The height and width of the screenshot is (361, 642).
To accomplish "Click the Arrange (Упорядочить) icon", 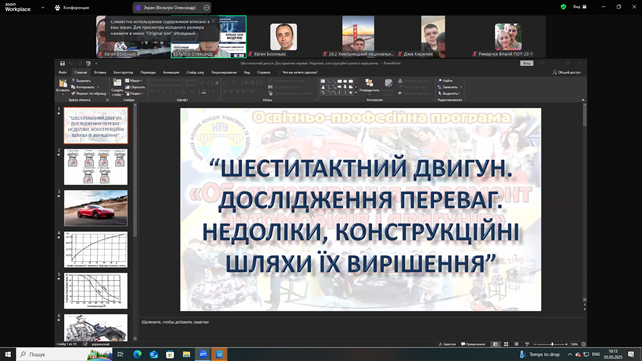I will pyautogui.click(x=369, y=83).
